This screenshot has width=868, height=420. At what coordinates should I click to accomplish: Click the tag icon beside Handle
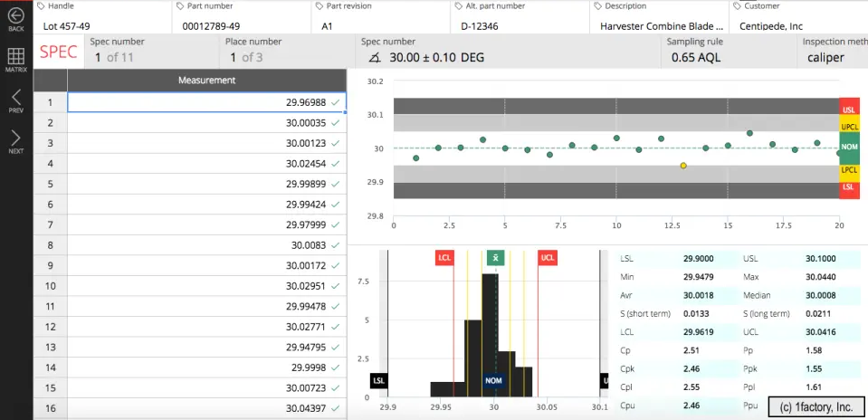[41, 6]
